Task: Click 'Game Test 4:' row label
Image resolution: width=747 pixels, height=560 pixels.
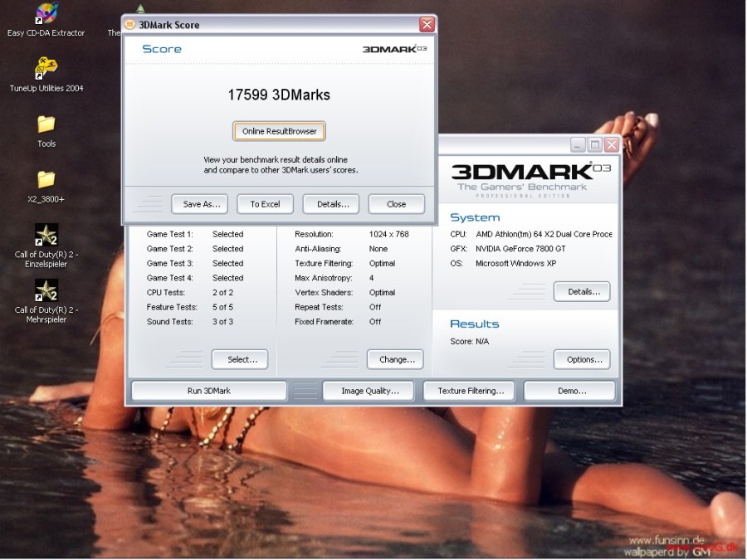Action: (169, 278)
